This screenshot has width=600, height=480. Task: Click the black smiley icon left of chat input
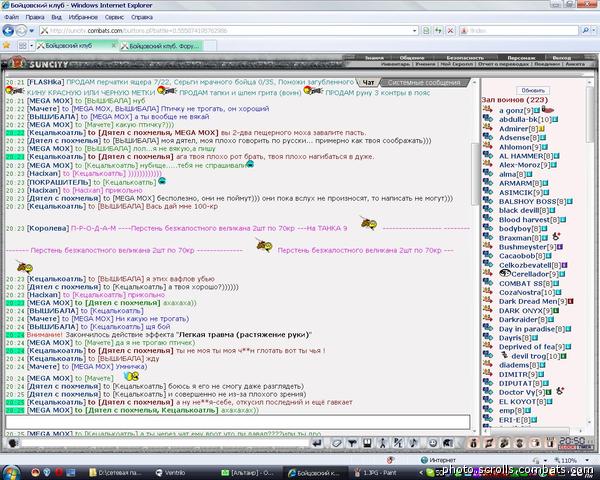[13, 444]
